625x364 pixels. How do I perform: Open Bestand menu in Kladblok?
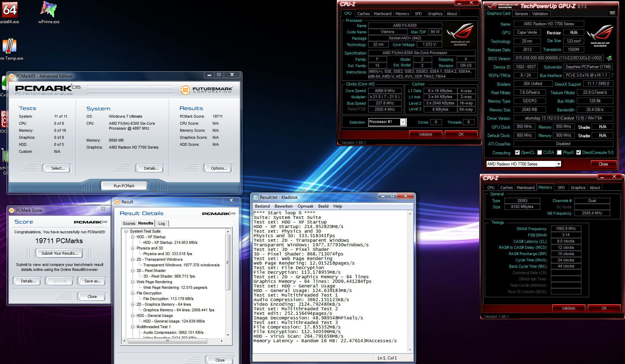click(262, 206)
